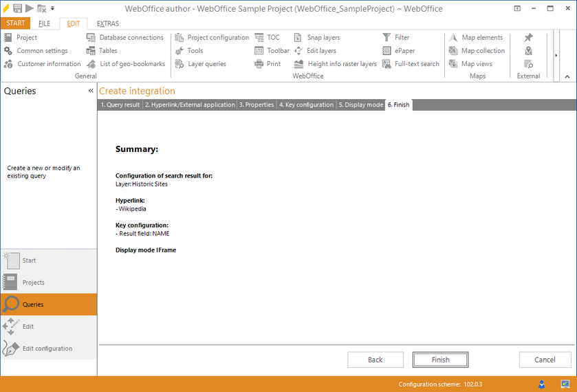This screenshot has width=577, height=392.
Task: Expand more ribbon groups arrow
Action: point(556,55)
